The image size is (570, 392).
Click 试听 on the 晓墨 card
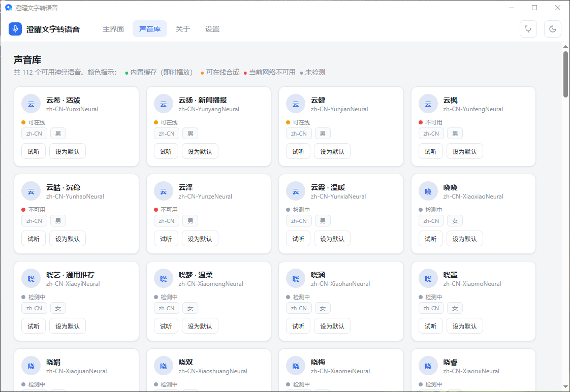(x=430, y=326)
